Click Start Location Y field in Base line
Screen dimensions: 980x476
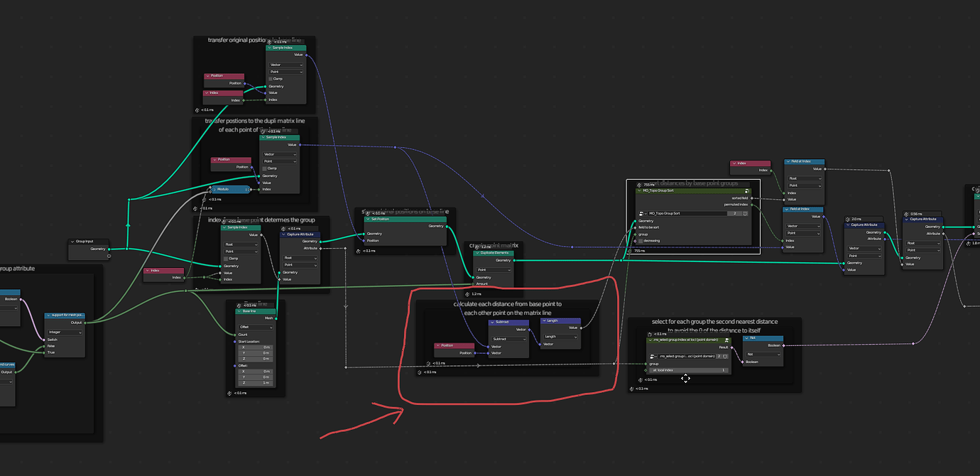click(x=256, y=353)
